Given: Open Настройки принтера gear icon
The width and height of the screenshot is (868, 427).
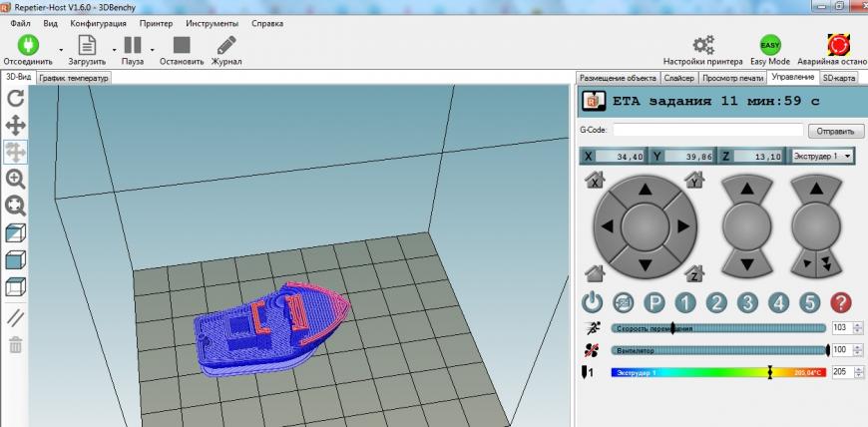Looking at the screenshot, I should (703, 45).
